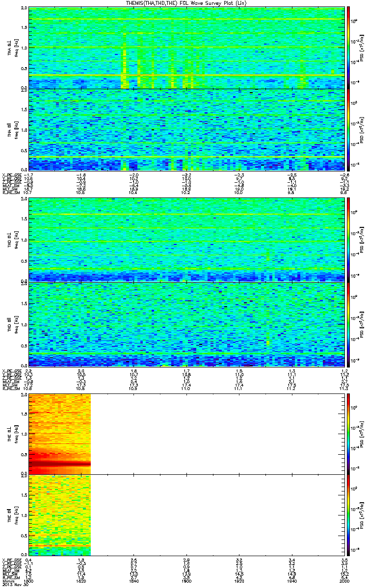368x588 pixels.
Task: Click the THE B∥ spectrogram data region
Action: [60, 515]
